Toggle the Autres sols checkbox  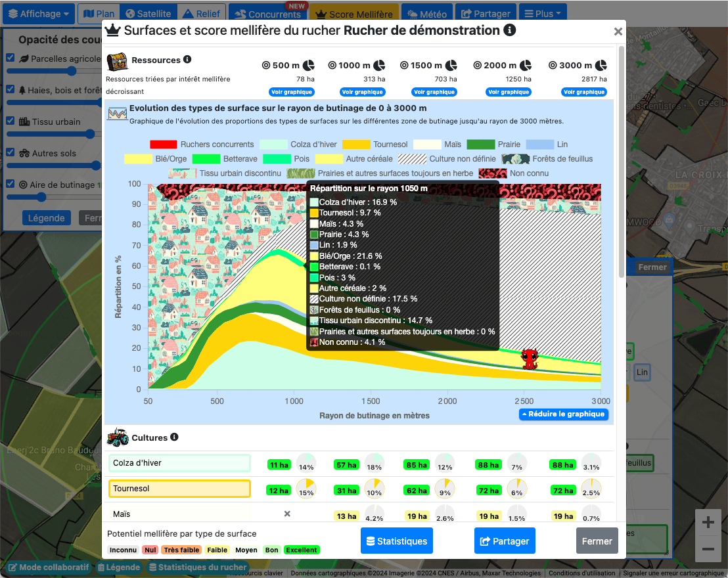[x=11, y=152]
